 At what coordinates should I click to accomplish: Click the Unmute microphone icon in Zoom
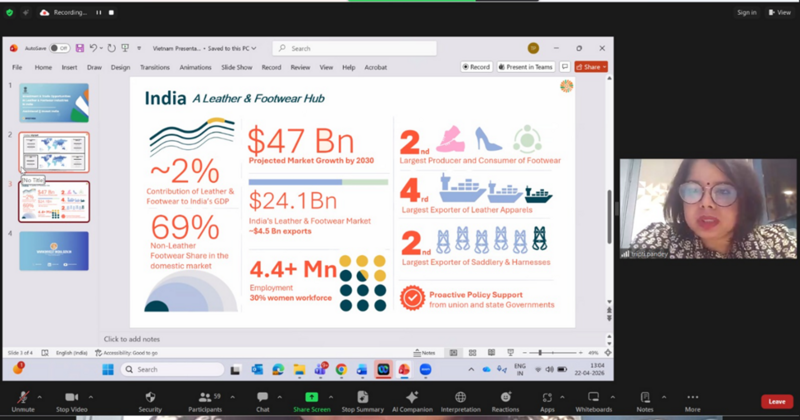23,397
